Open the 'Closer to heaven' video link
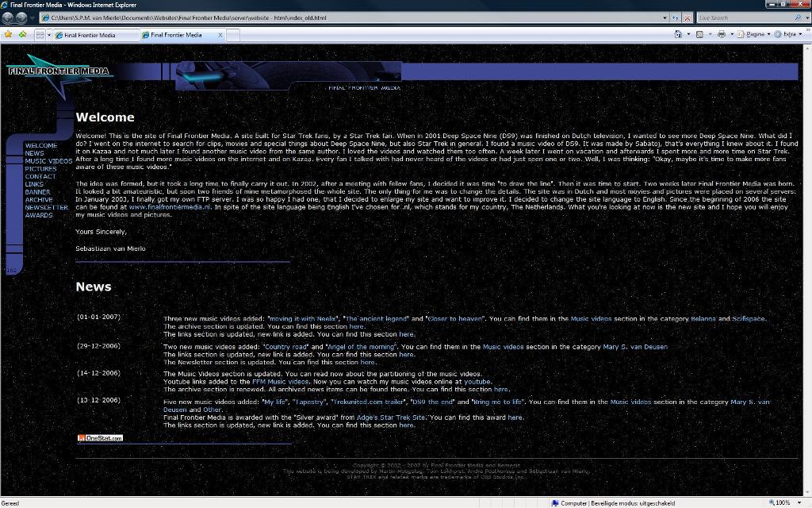This screenshot has width=812, height=508. (455, 319)
